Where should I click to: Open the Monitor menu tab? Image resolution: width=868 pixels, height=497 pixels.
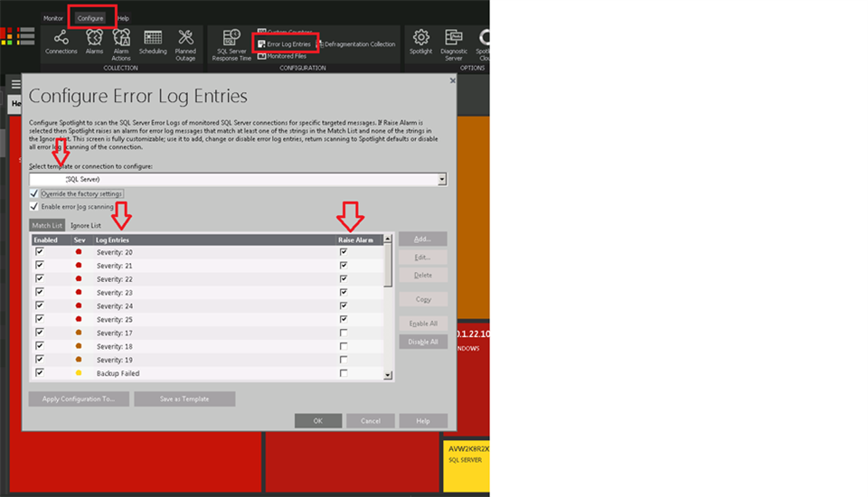tap(53, 18)
